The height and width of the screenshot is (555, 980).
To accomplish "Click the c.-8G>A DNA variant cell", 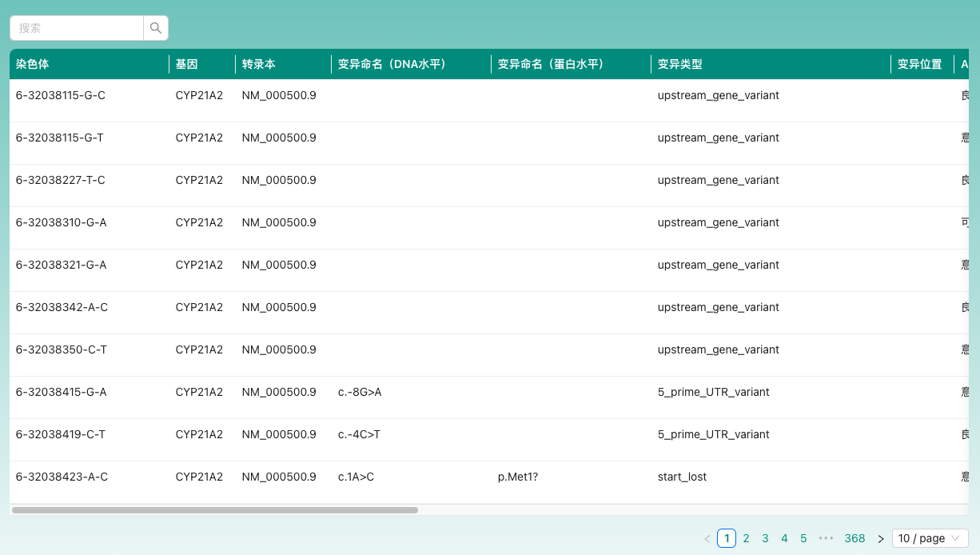I will [x=360, y=392].
